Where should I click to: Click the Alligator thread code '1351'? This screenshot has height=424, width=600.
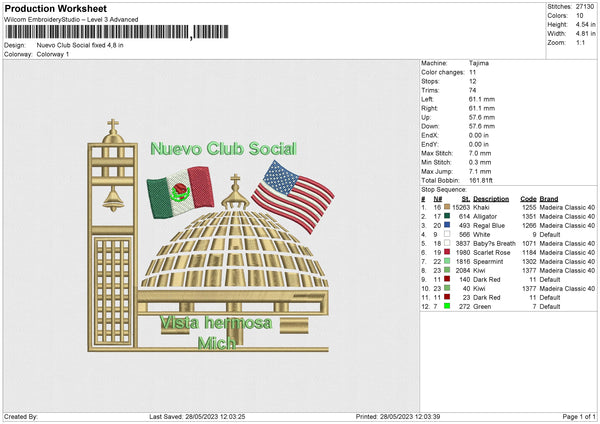(529, 217)
